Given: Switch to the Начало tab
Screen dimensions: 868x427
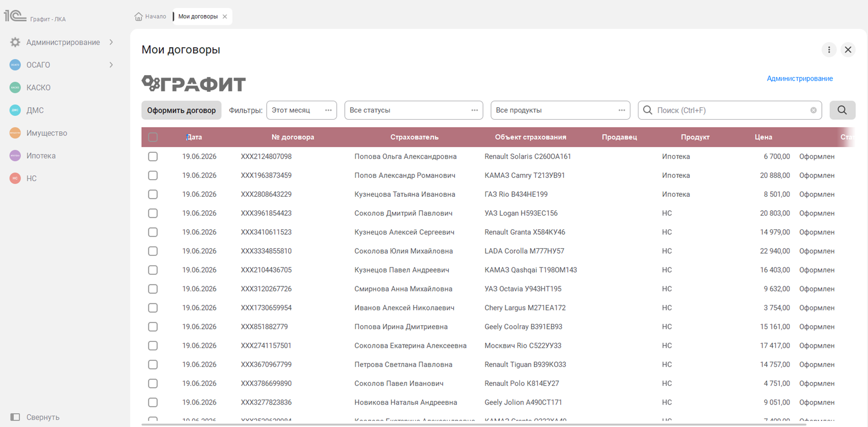Looking at the screenshot, I should click(x=150, y=17).
